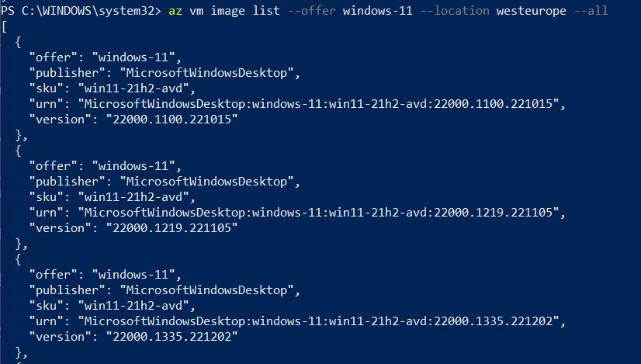This screenshot has width=641, height=364.
Task: Click the version value "22000.1100.221015"
Action: click(172, 120)
